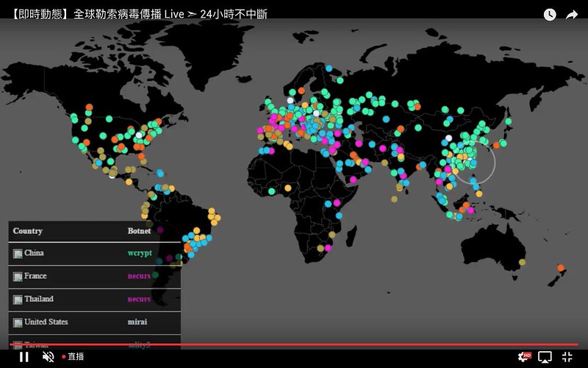Click the Thailand flag icon
This screenshot has height=368, width=588.
[18, 300]
